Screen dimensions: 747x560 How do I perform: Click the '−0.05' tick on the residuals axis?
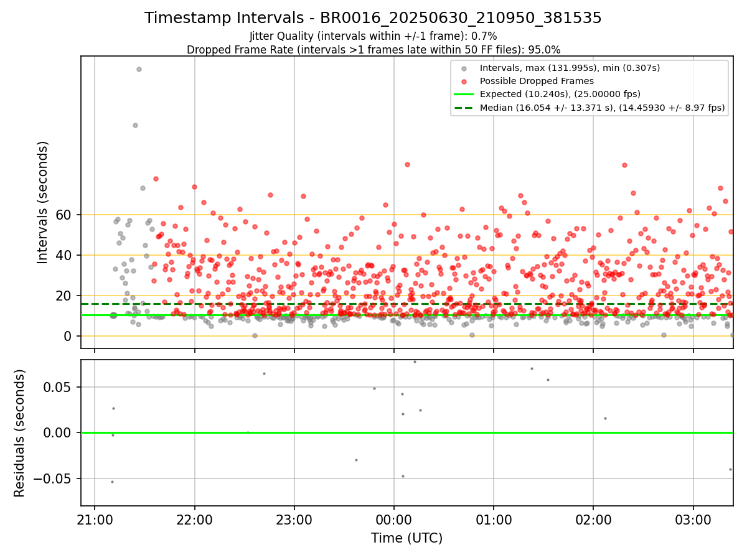click(x=53, y=478)
